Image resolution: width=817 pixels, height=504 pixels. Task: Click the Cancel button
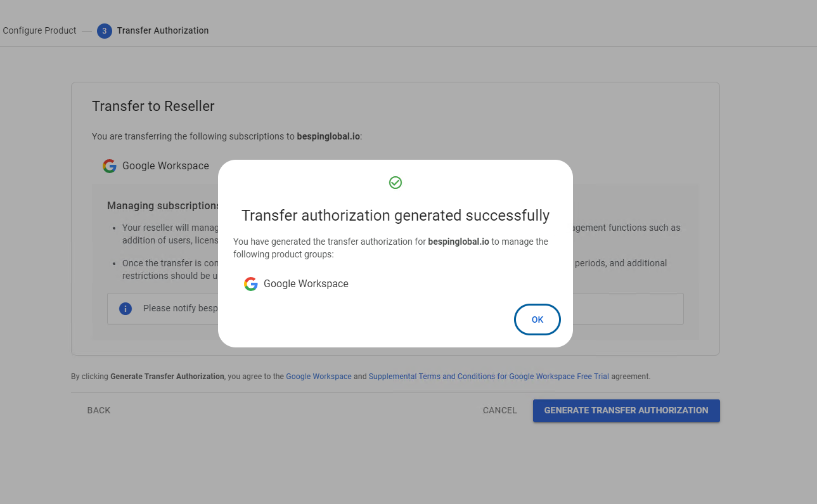[500, 410]
